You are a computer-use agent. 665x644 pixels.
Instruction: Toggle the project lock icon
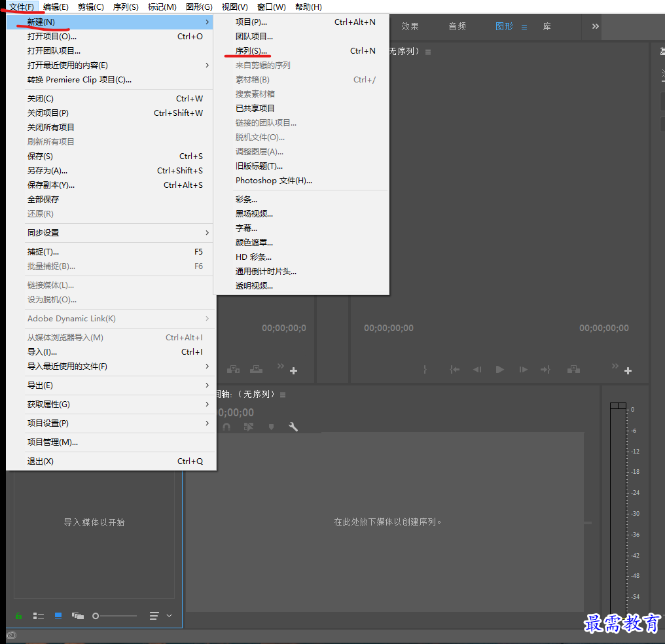19,616
